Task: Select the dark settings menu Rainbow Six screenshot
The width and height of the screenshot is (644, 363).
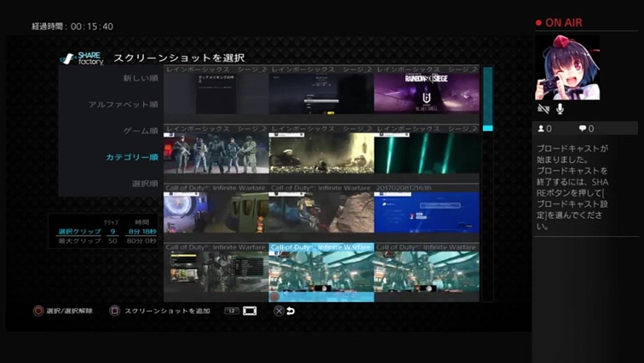Action: point(321,93)
